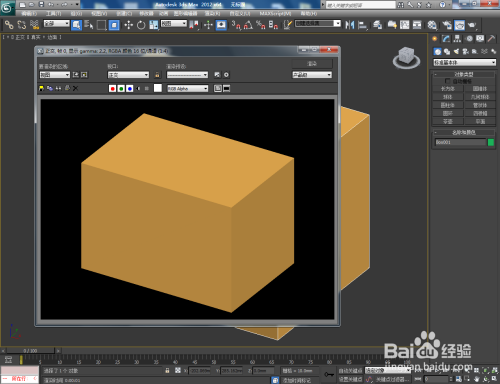Open the selection filter dropdown (全部)
The width and height of the screenshot is (500, 384).
click(x=57, y=24)
